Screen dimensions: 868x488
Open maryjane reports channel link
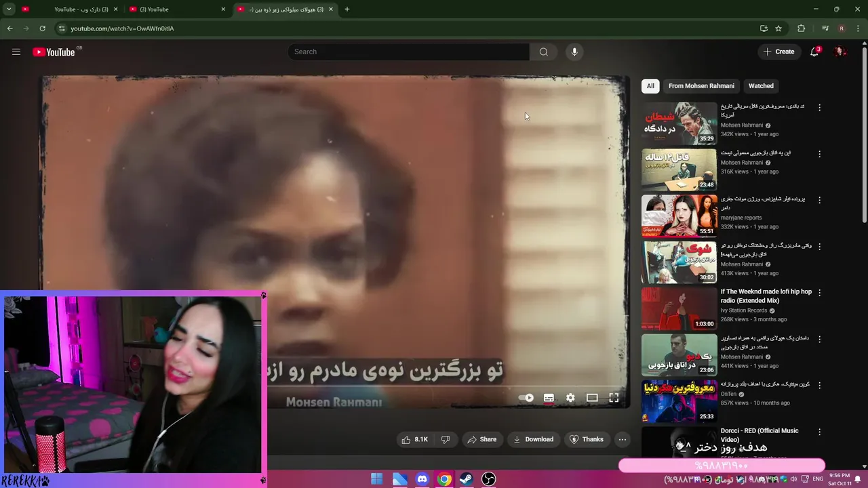(x=741, y=218)
